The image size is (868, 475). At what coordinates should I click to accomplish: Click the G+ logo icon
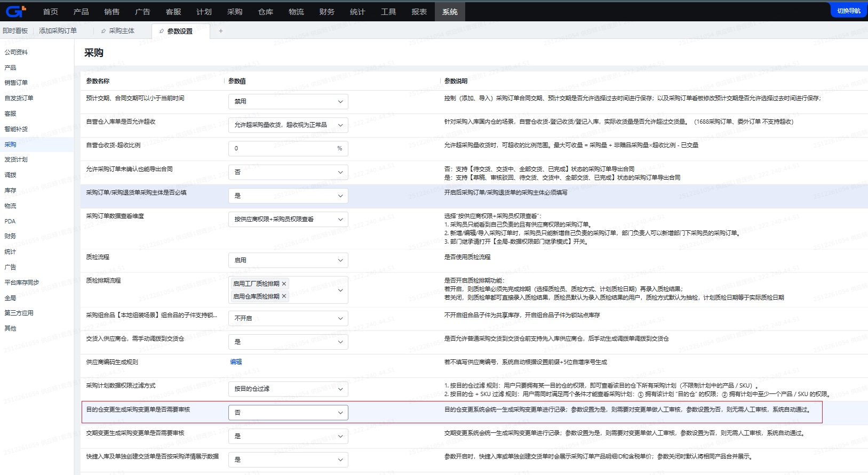pyautogui.click(x=15, y=11)
